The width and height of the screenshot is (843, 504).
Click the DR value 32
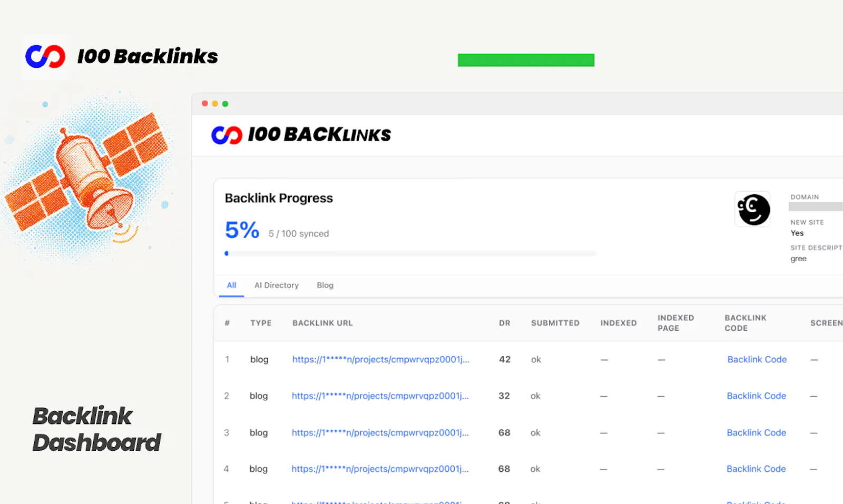point(504,396)
